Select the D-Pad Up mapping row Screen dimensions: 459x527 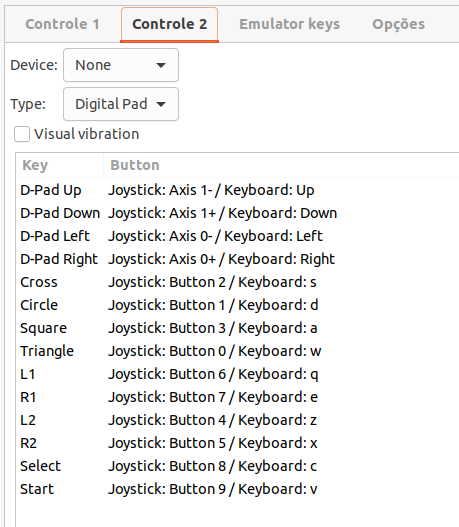pyautogui.click(x=238, y=190)
